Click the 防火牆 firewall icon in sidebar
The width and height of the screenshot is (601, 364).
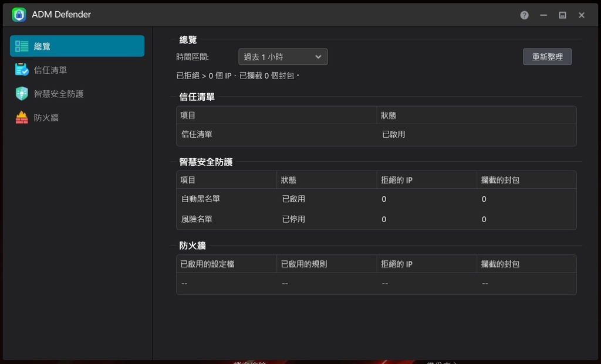[22, 117]
